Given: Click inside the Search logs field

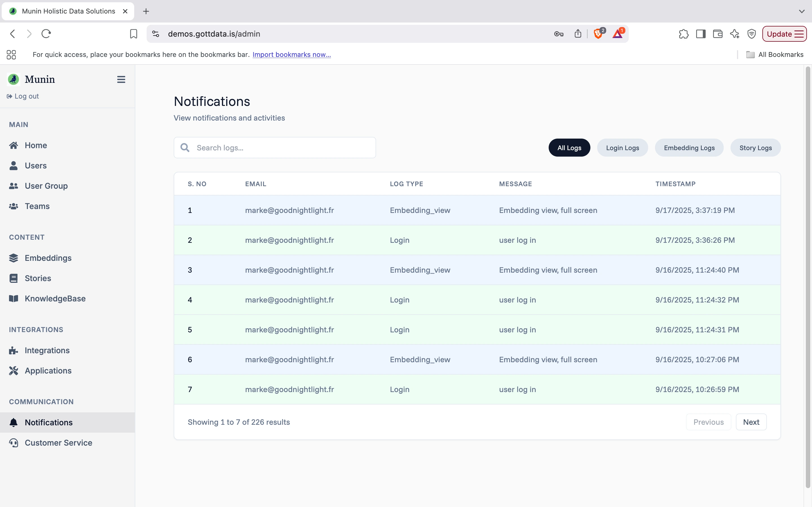Looking at the screenshot, I should click(x=274, y=148).
